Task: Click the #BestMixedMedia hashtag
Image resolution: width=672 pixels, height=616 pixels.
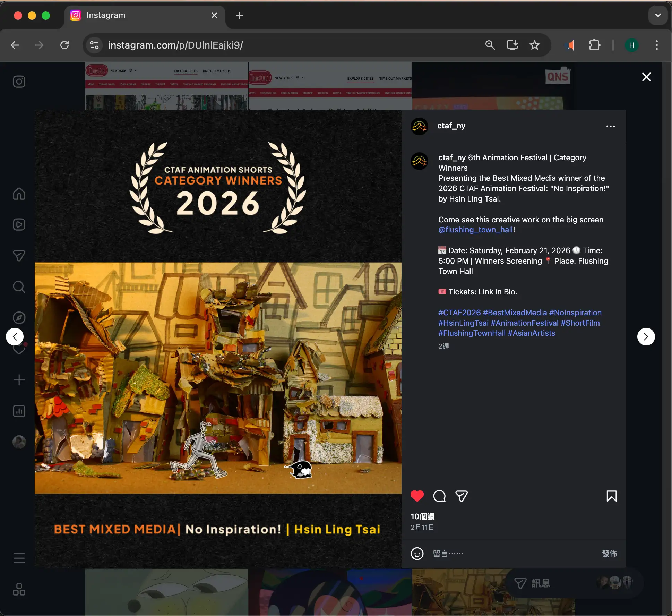Action: point(515,313)
